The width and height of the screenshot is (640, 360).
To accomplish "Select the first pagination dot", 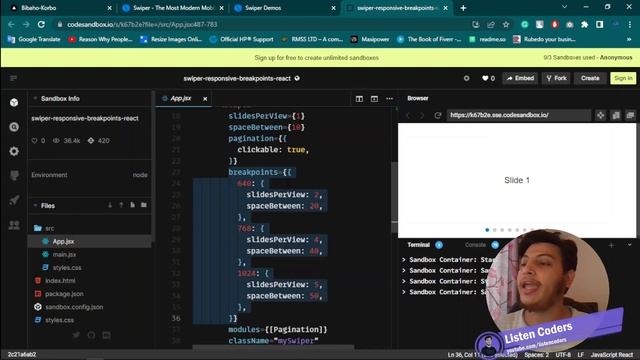I will click(x=487, y=230).
